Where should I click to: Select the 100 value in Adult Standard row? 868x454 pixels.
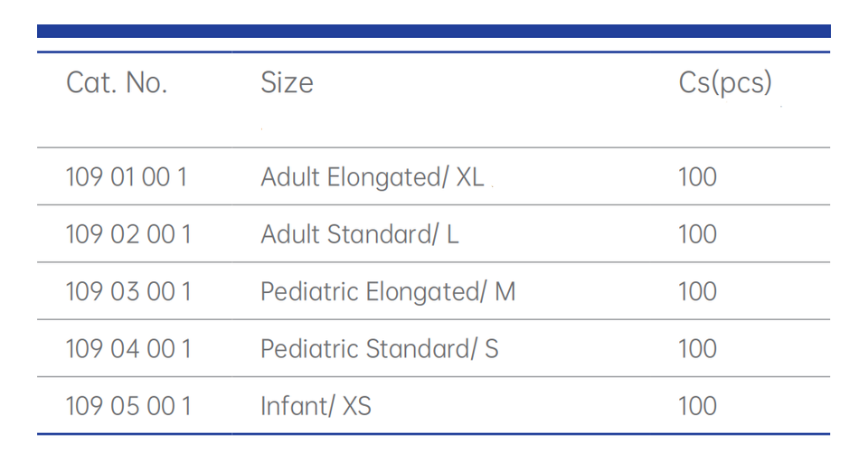[x=697, y=235]
